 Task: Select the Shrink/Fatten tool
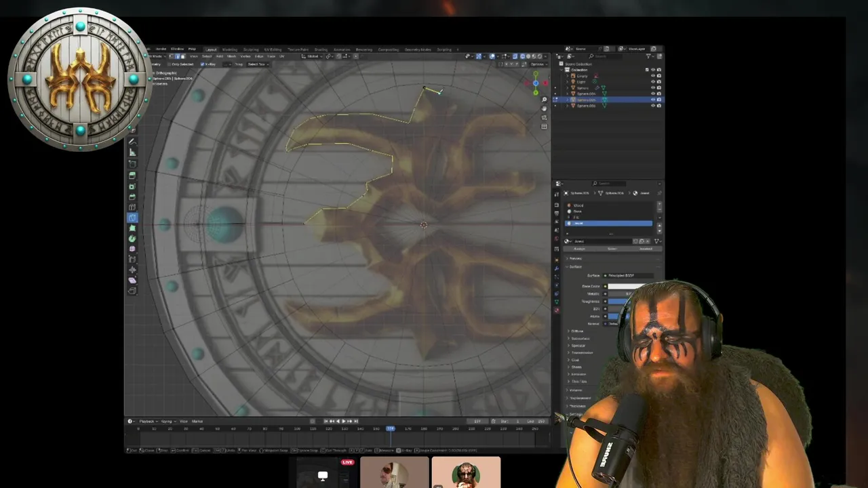(x=132, y=270)
